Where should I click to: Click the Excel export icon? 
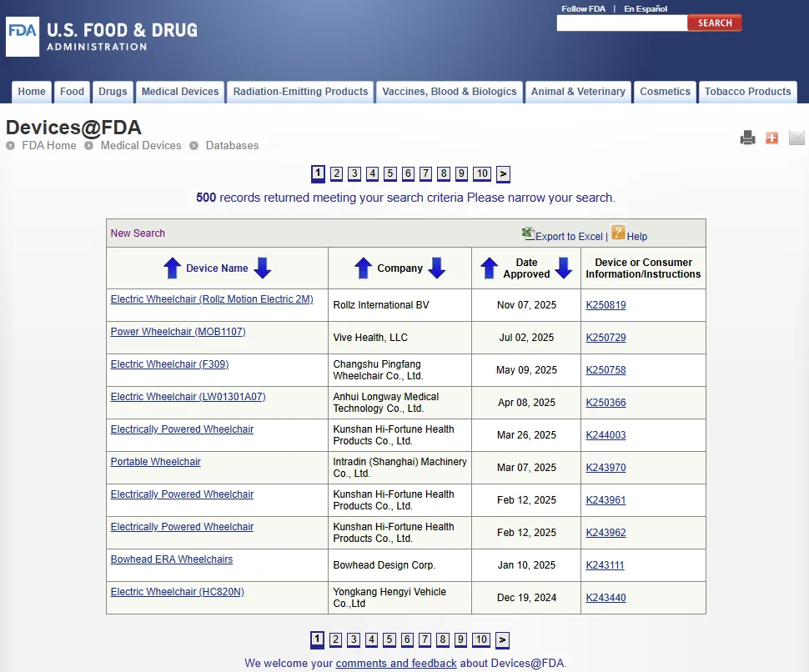coord(528,233)
